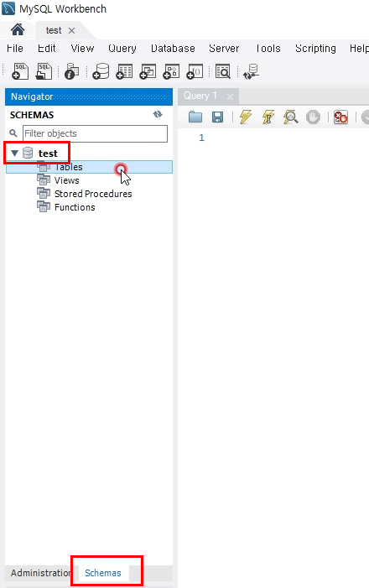Select the Query 1 editor tab
Image resolution: width=369 pixels, height=588 pixels.
200,96
